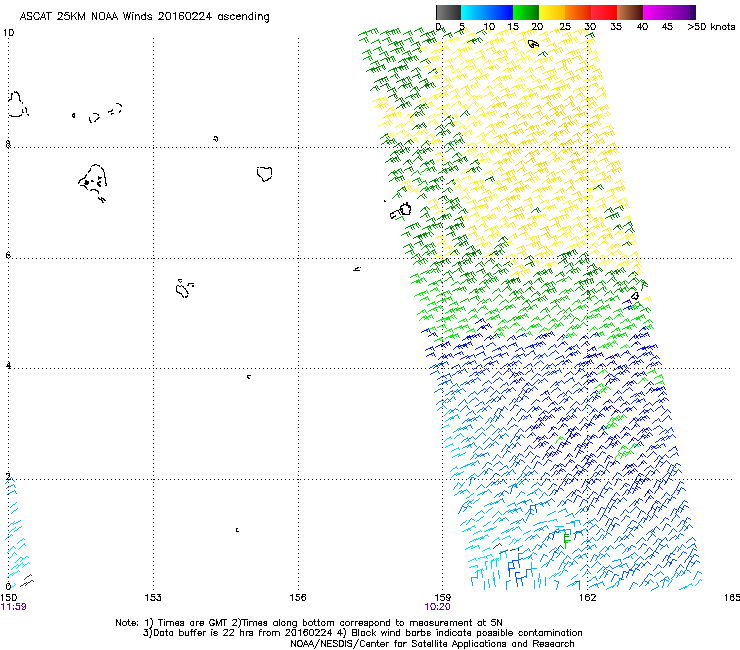Viewport: 740px width, 650px height.
Task: Click the longitude axis label '162'
Action: [587, 598]
